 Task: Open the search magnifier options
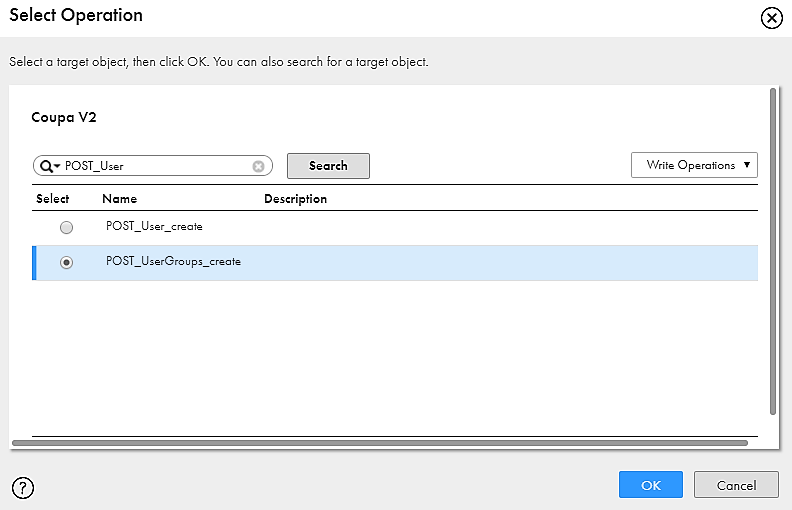50,166
